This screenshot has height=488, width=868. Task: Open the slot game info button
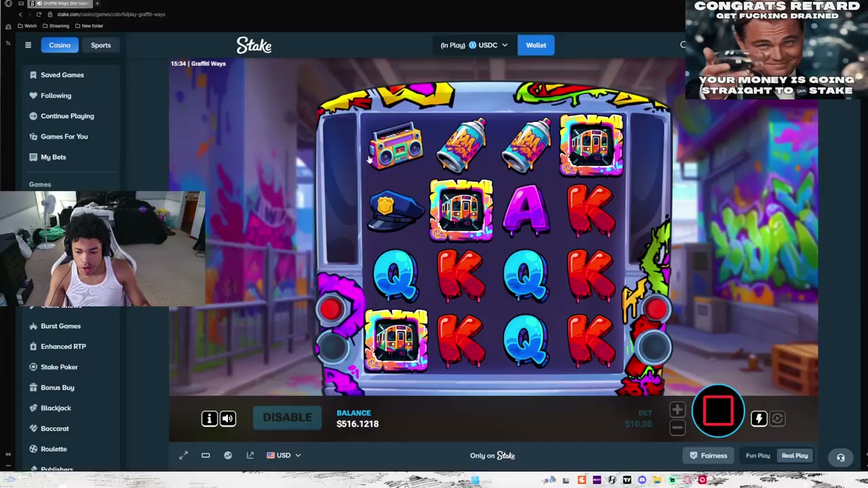tap(210, 418)
